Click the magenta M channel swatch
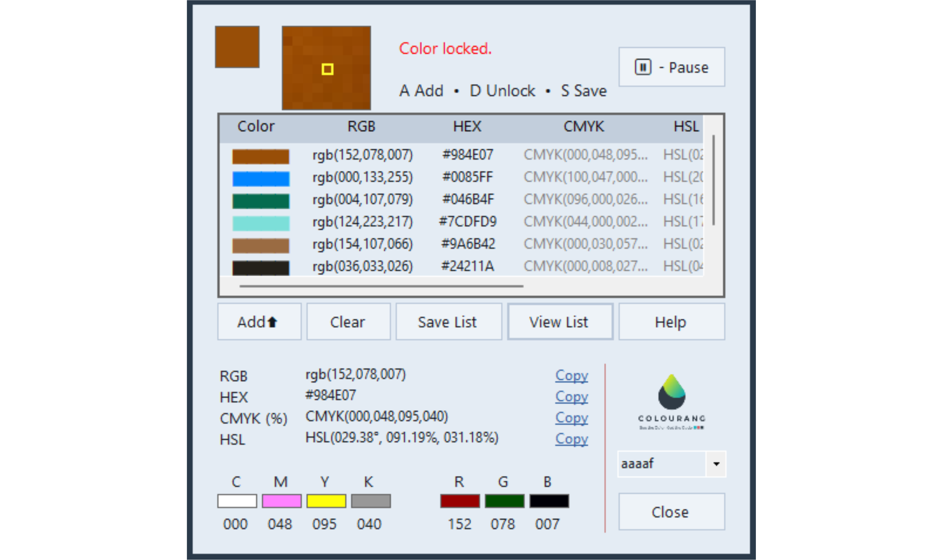 click(x=282, y=501)
